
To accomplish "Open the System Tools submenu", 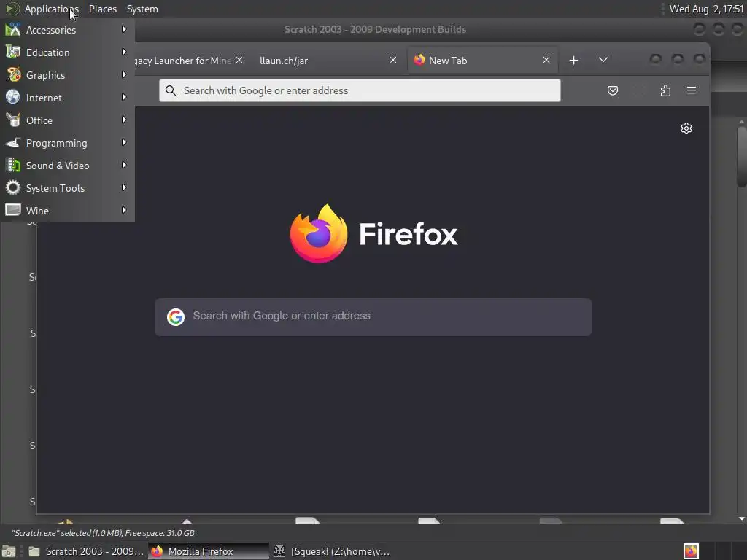I will pos(67,188).
